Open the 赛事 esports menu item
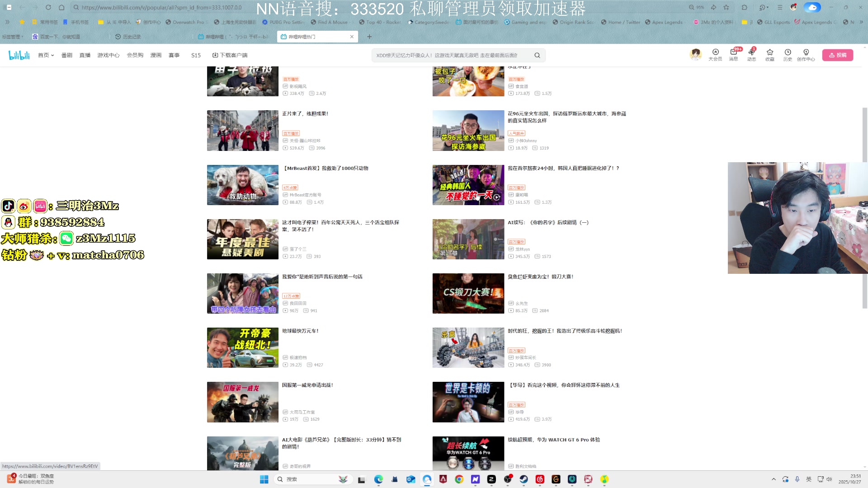The height and width of the screenshot is (488, 868). tap(174, 55)
